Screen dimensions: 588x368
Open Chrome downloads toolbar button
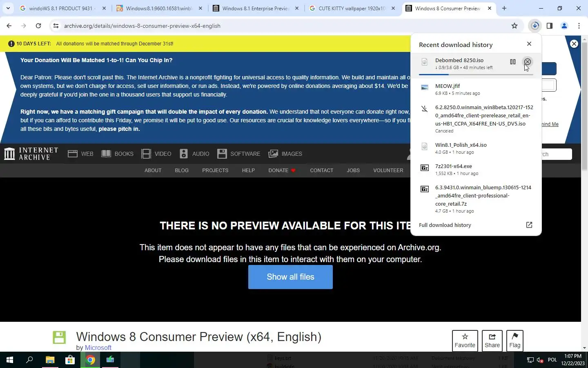click(535, 26)
